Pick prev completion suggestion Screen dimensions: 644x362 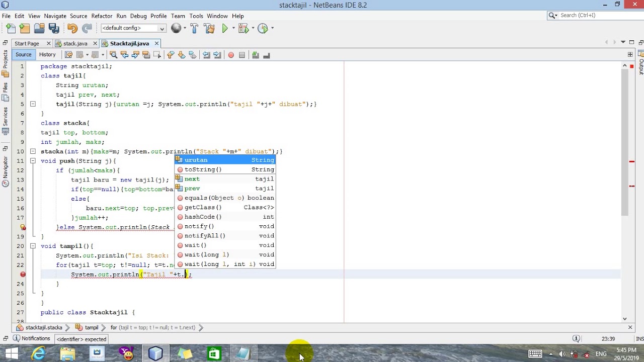coord(225,189)
